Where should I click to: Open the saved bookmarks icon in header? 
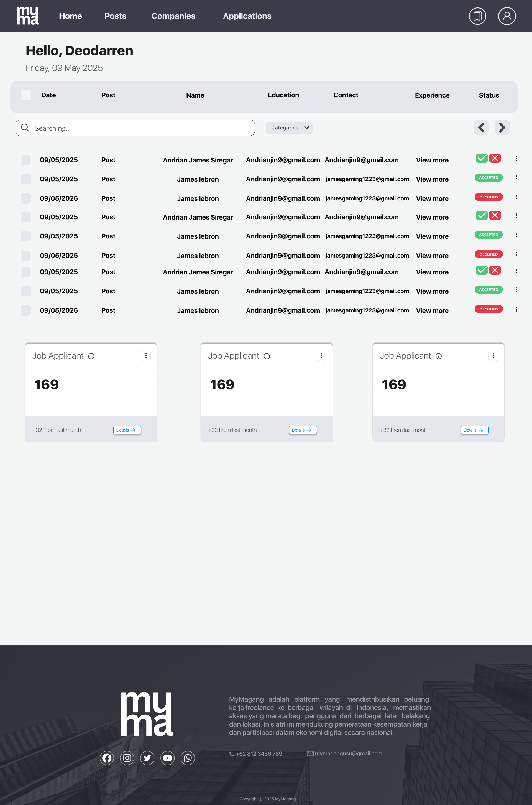point(477,16)
